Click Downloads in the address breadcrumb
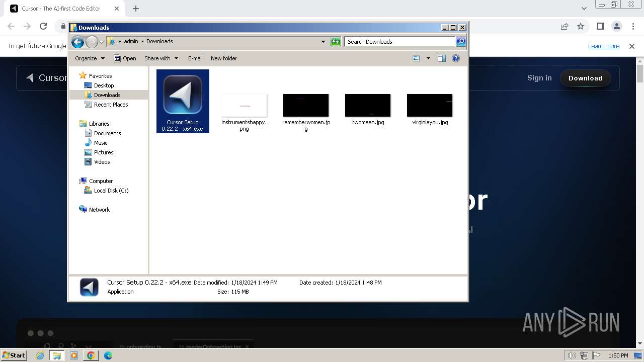Viewport: 644px width, 362px height. (x=159, y=42)
